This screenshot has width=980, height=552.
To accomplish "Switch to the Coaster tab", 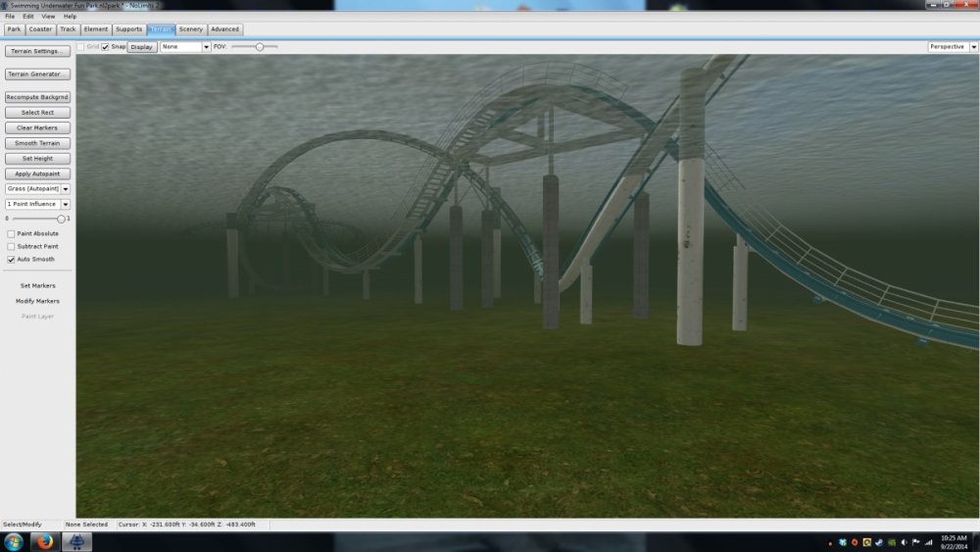I will point(40,29).
